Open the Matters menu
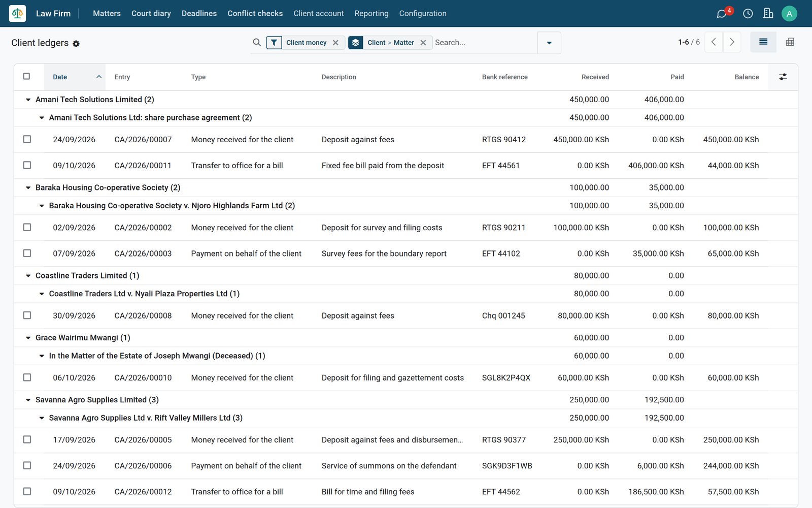The width and height of the screenshot is (812, 508). click(107, 14)
